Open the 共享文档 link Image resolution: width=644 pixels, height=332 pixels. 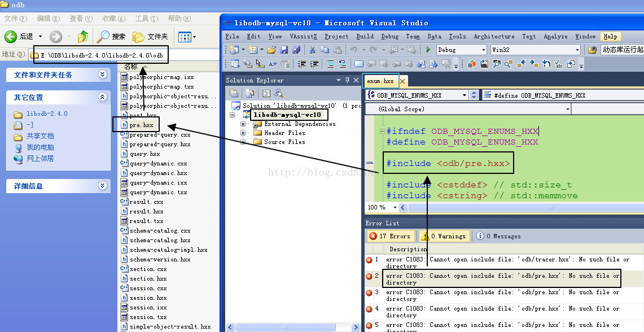click(40, 136)
